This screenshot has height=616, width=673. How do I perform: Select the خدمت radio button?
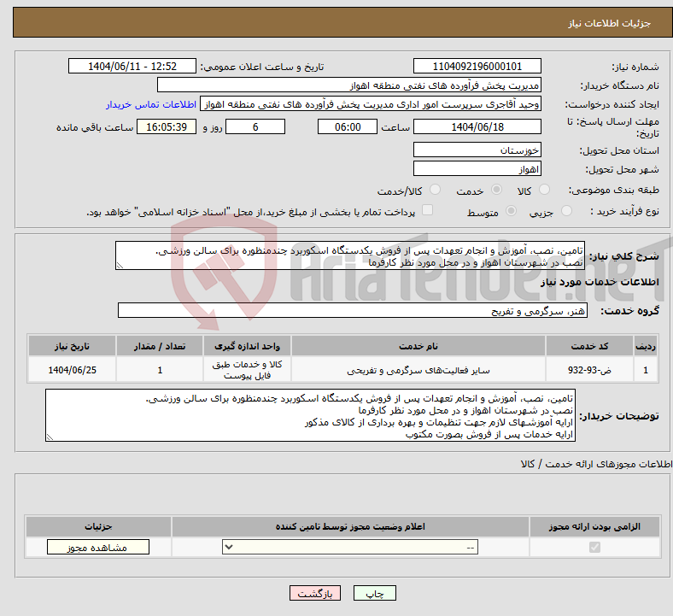click(496, 190)
